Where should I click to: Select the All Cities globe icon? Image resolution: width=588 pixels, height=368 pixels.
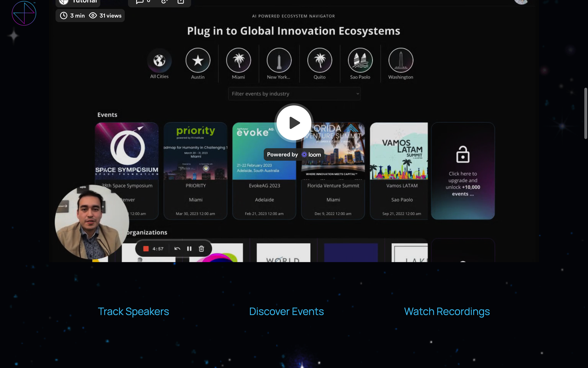tap(159, 60)
